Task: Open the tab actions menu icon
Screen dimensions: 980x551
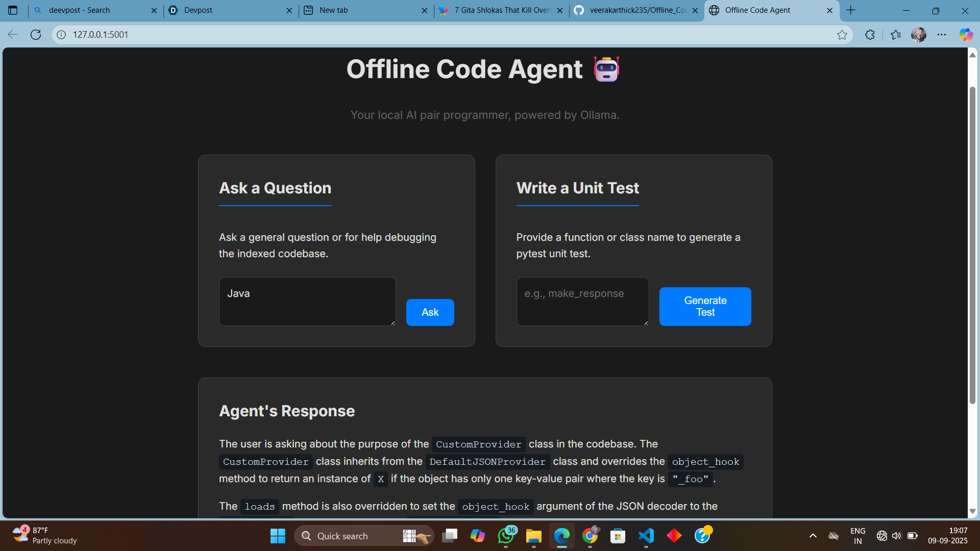Action: [x=13, y=10]
